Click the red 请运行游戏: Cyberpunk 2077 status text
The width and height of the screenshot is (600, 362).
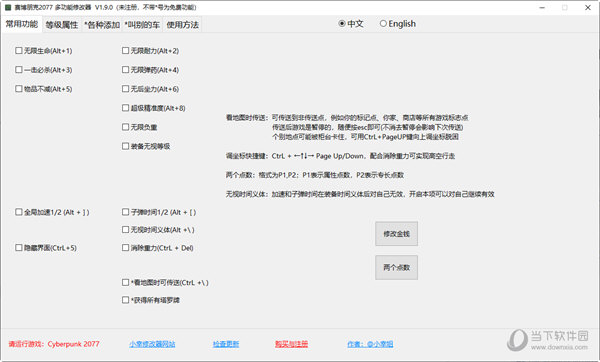point(54,344)
